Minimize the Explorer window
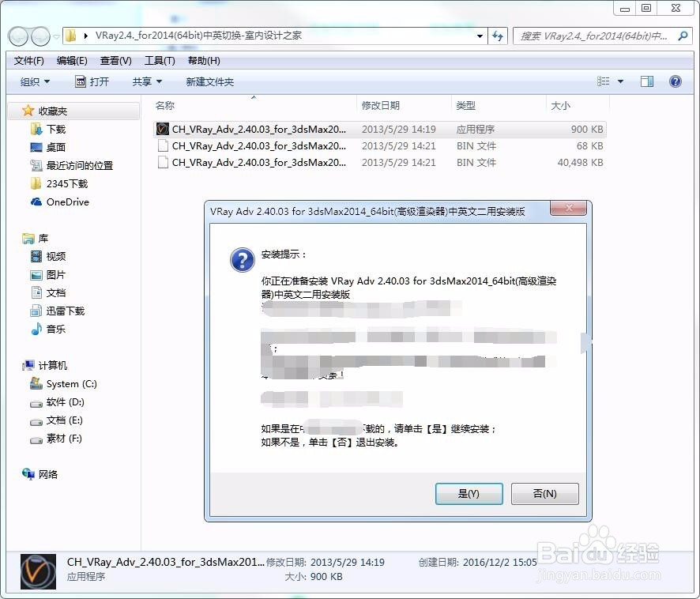This screenshot has height=599, width=700. pos(625,8)
